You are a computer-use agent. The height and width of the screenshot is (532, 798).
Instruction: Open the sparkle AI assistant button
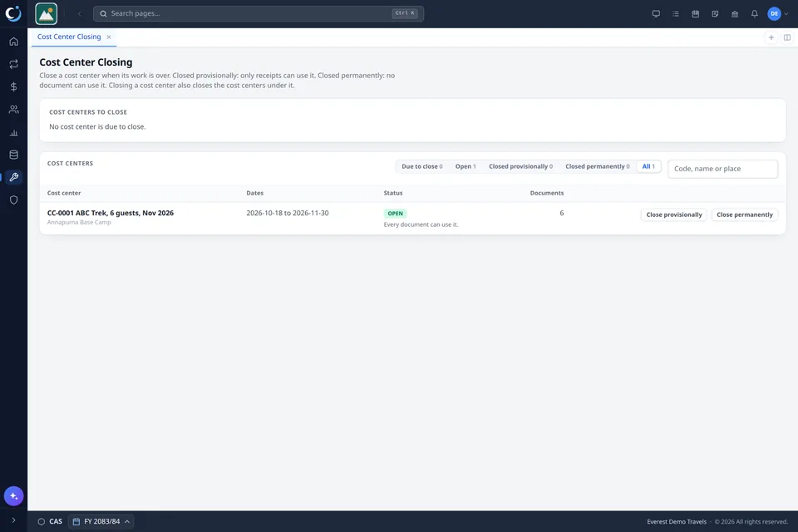click(14, 496)
